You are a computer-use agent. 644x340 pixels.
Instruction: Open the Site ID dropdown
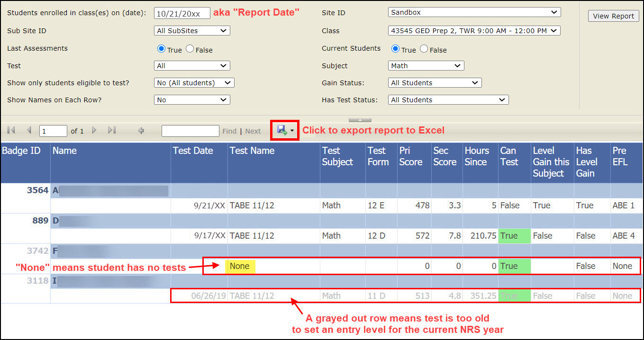click(474, 12)
